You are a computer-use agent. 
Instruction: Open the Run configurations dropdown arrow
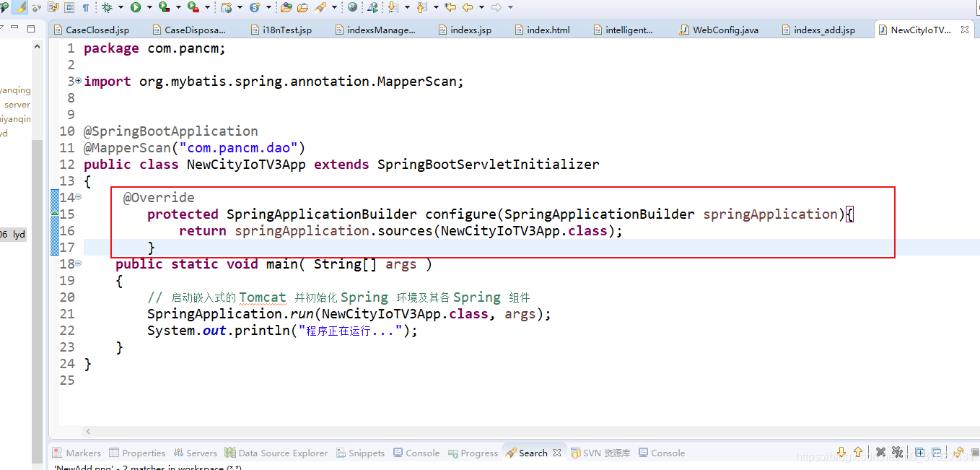coord(149,7)
